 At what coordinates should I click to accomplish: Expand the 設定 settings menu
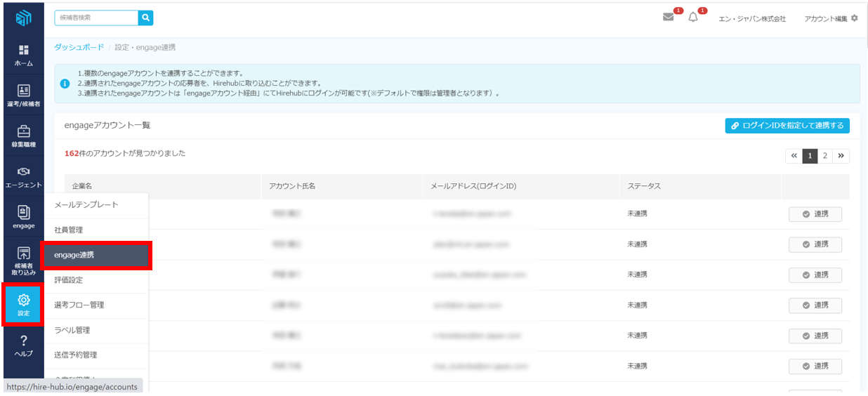(23, 305)
